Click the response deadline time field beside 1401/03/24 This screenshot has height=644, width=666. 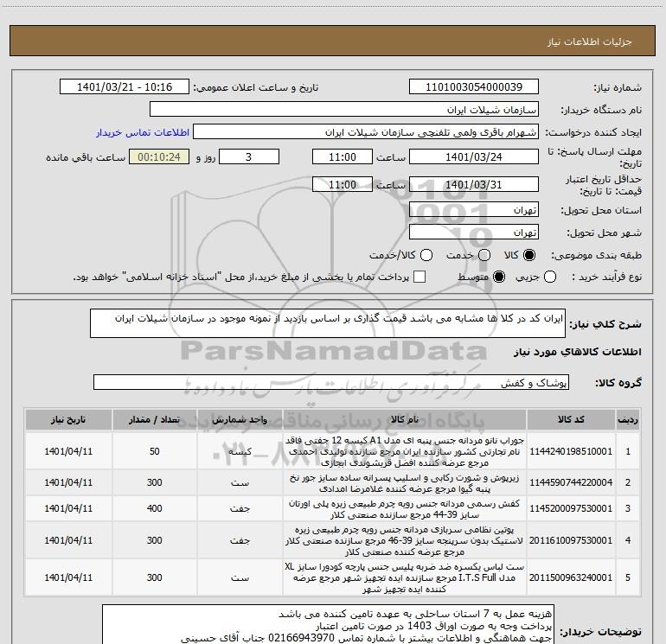point(343,156)
